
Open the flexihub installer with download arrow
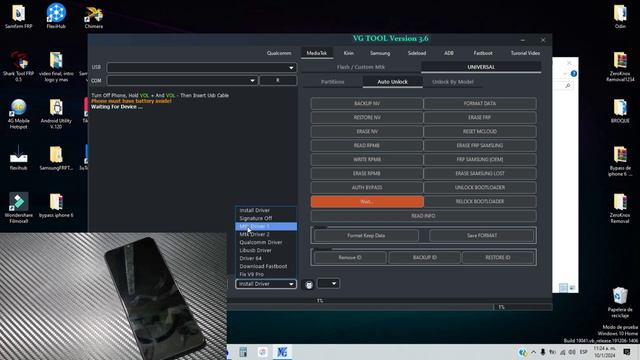tap(18, 158)
